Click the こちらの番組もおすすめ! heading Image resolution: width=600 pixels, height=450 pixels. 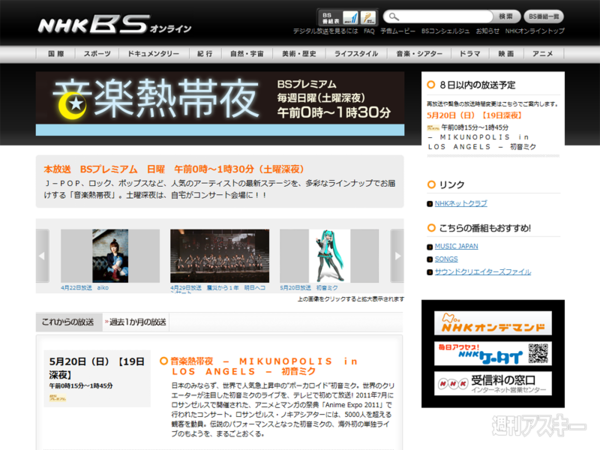485,228
